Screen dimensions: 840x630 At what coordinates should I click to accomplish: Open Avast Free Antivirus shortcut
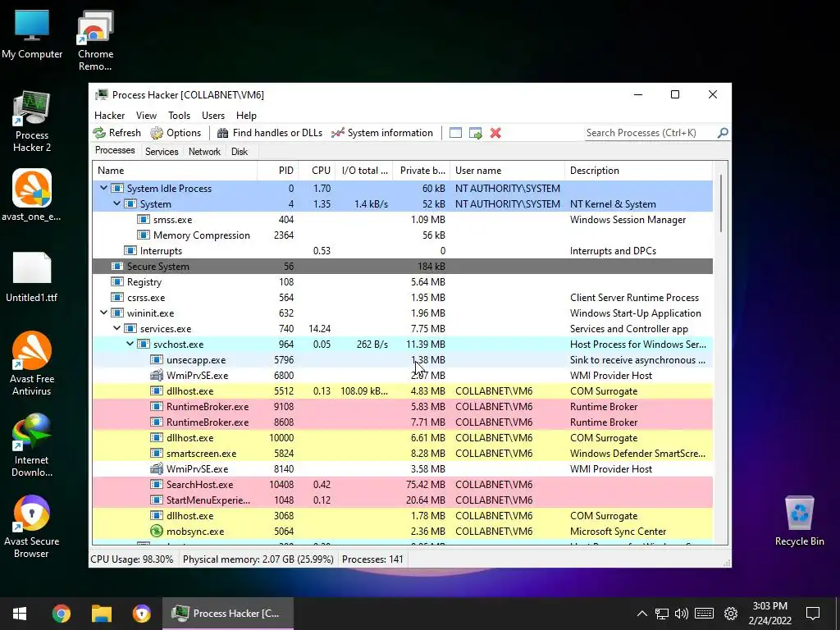32,364
